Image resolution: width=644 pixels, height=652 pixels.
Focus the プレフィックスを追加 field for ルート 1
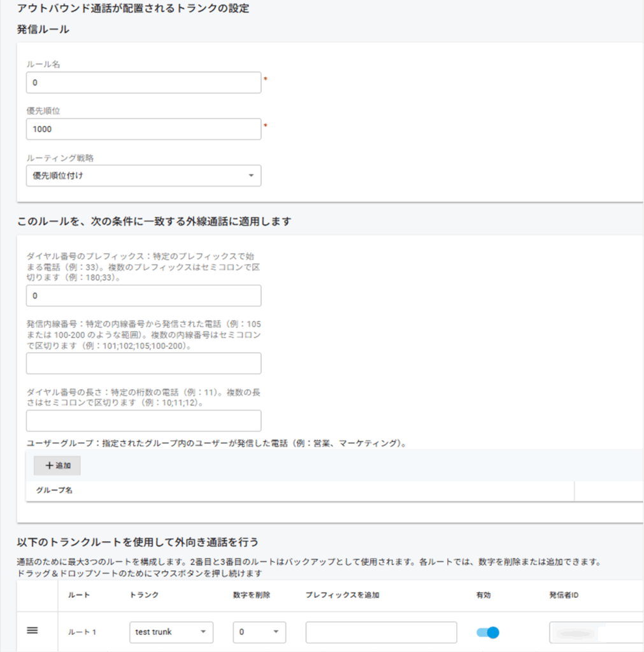point(381,632)
